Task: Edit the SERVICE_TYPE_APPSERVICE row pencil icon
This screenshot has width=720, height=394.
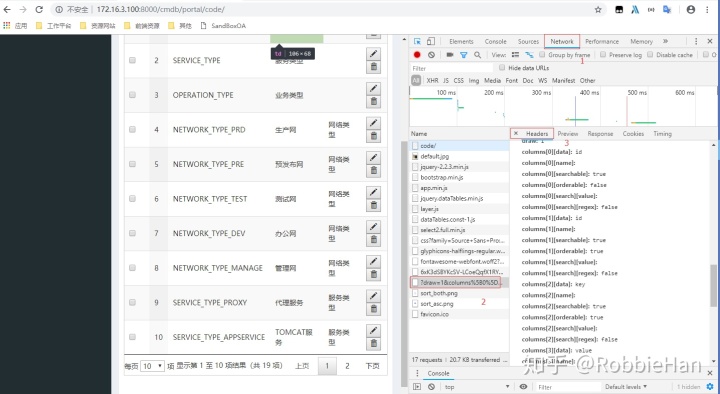Action: pyautogui.click(x=373, y=330)
